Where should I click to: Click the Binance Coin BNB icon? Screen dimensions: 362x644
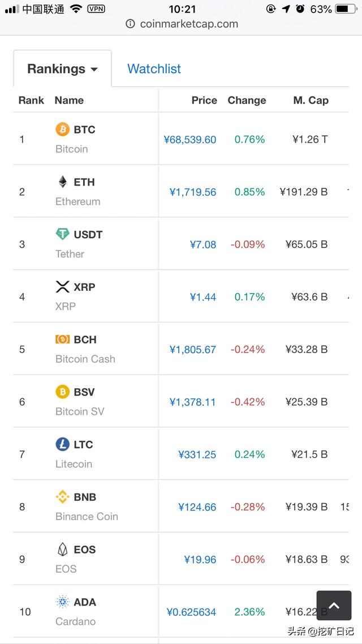(62, 497)
